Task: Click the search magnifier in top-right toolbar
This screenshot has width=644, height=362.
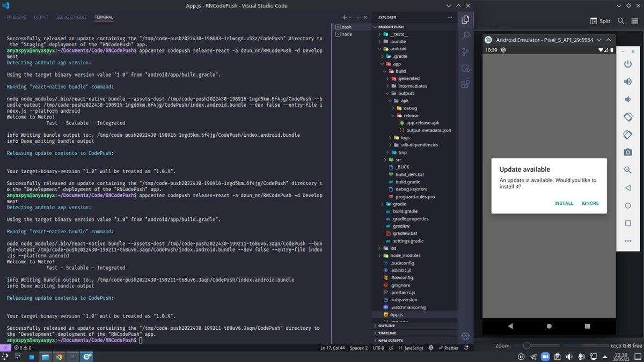Action: click(620, 21)
